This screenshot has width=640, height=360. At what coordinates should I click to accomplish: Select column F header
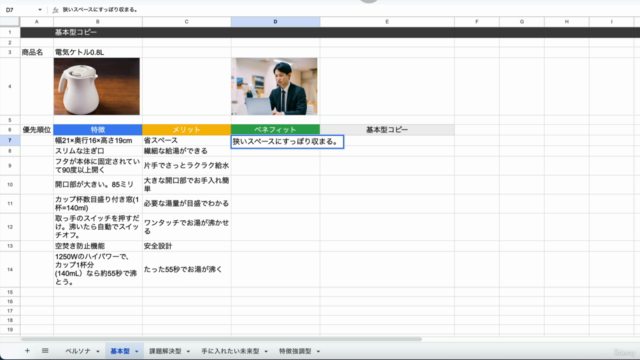point(477,22)
